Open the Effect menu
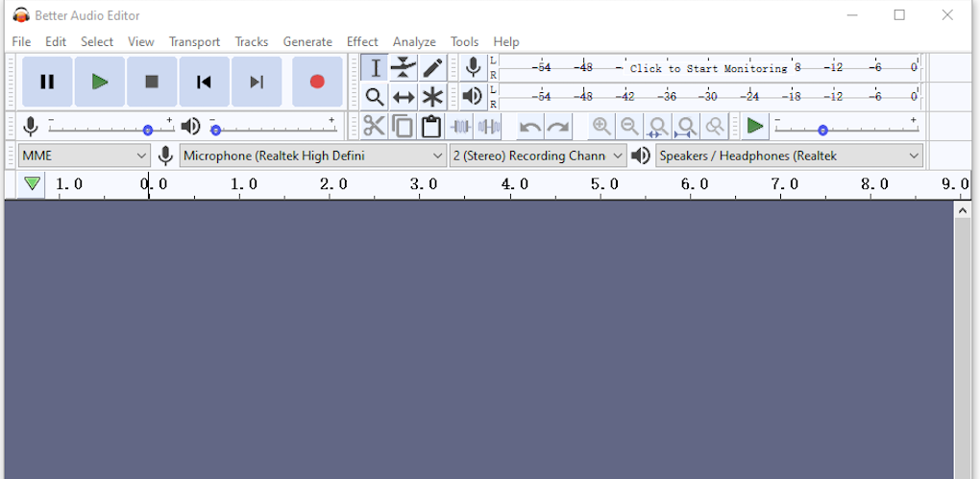980x479 pixels. [x=362, y=41]
